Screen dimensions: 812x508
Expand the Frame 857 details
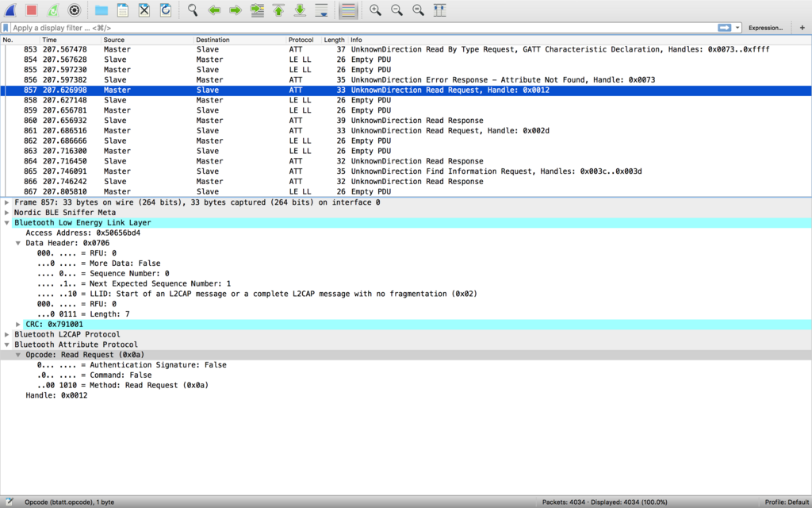pos(6,202)
